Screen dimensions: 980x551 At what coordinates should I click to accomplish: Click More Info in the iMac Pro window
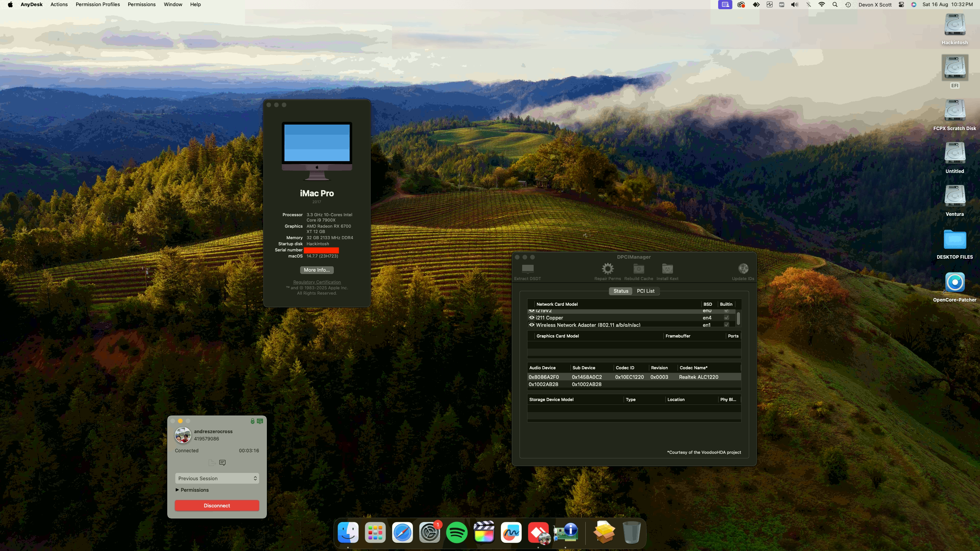(317, 270)
